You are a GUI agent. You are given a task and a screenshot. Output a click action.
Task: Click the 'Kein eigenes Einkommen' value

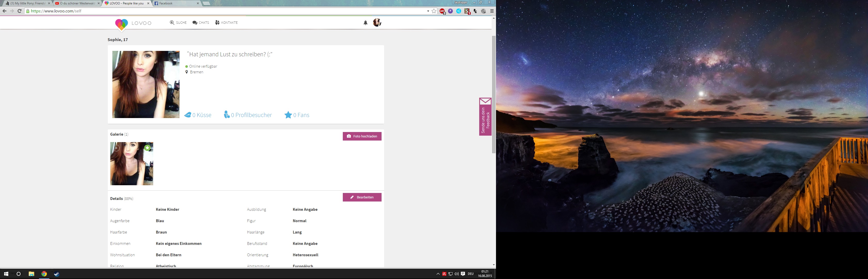[x=179, y=244]
